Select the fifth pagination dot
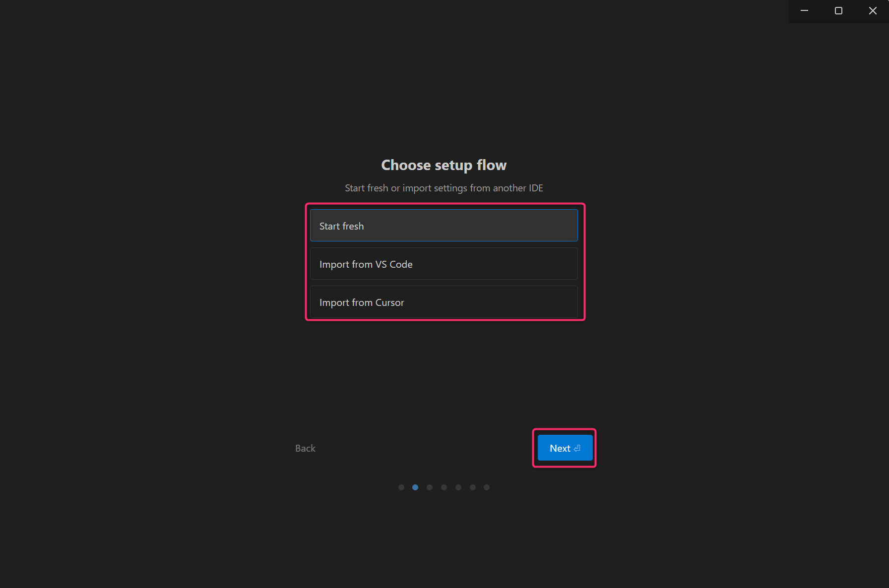Screen dimensions: 889x588 pyautogui.click(x=458, y=487)
